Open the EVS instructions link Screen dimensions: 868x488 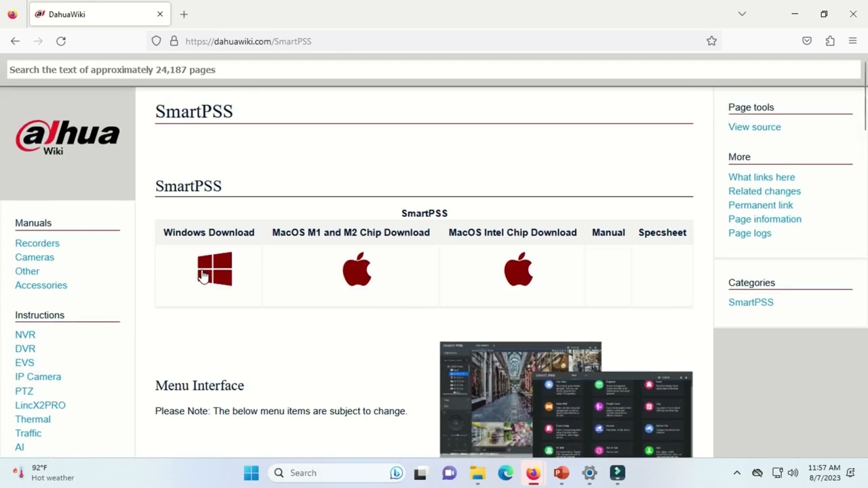click(x=24, y=363)
